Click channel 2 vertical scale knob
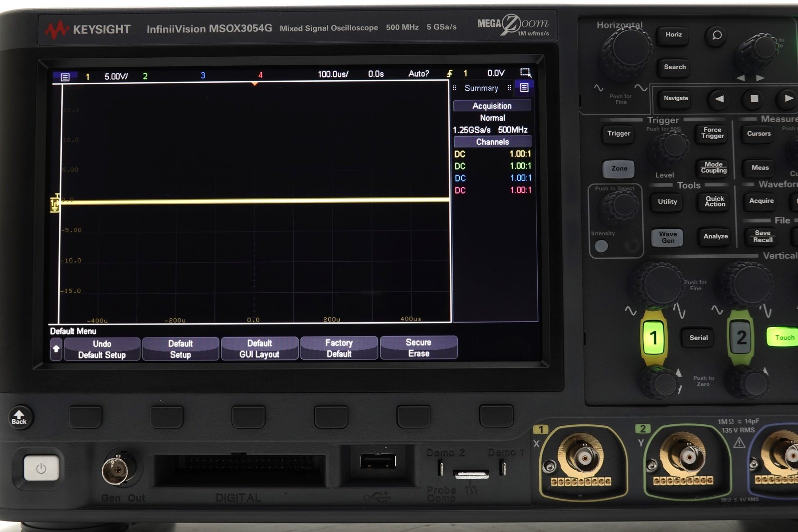The width and height of the screenshot is (798, 532). tap(746, 285)
